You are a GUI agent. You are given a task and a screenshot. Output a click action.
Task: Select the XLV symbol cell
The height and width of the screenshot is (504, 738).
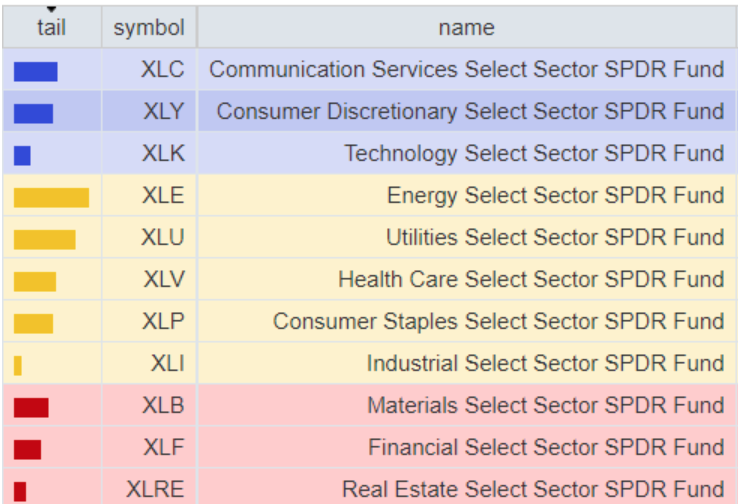[163, 280]
